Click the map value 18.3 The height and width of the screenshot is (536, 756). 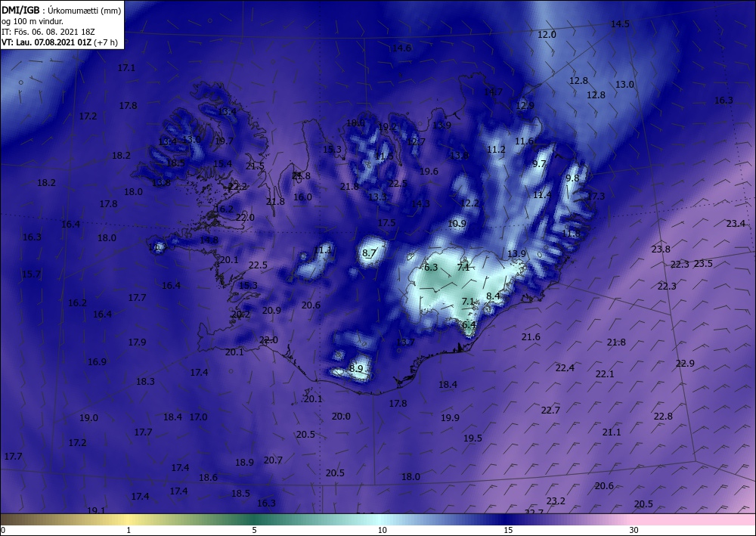coord(145,381)
